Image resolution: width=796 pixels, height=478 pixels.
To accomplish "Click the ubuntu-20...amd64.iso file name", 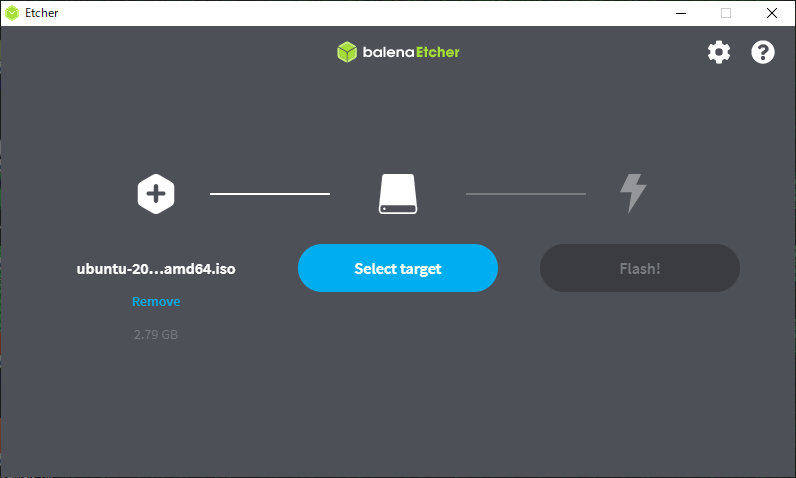I will tap(156, 268).
